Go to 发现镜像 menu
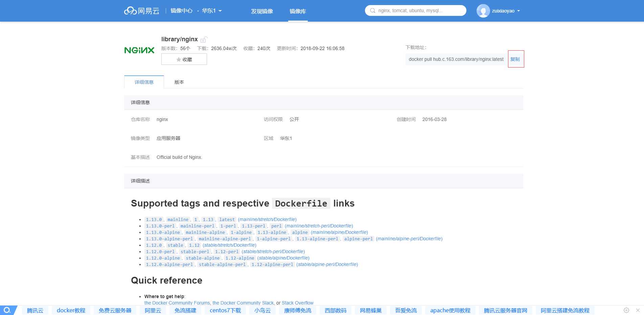This screenshot has height=315, width=644. point(262,11)
